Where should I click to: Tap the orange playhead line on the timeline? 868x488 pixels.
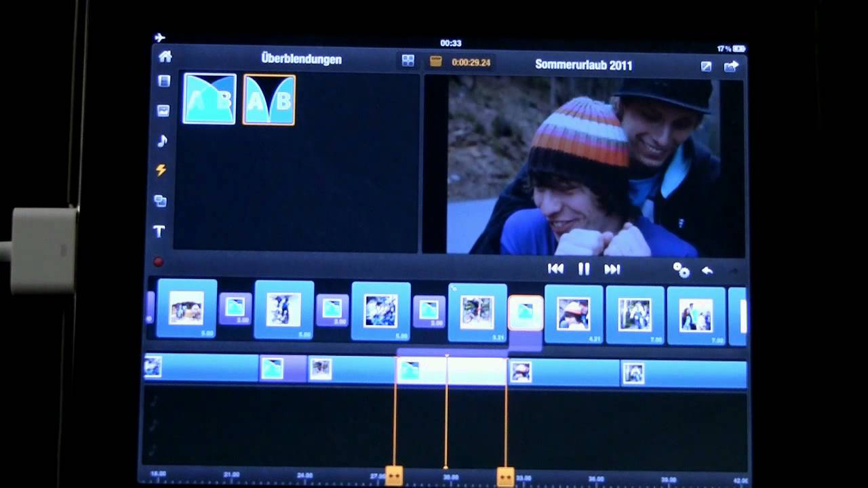(x=446, y=410)
